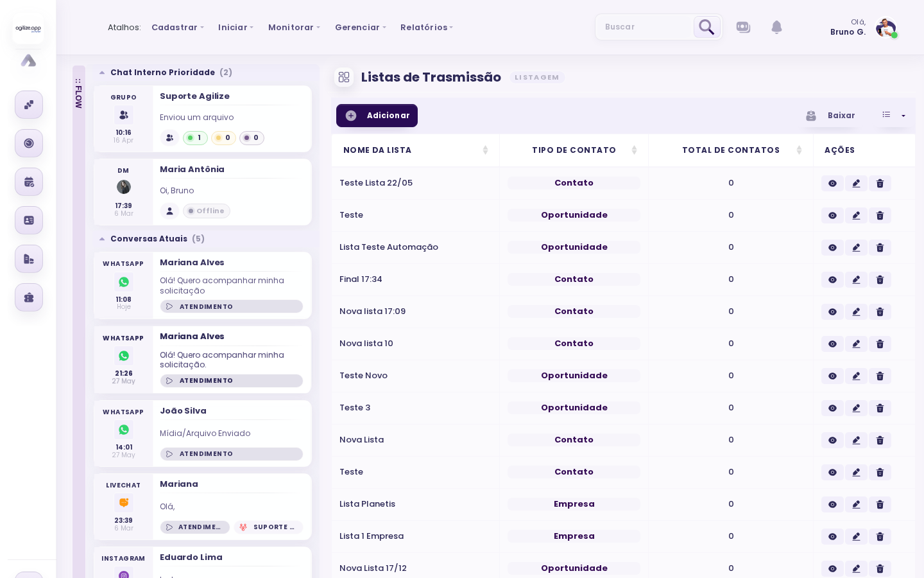
Task: Click the yellow away count badge
Action: 223,138
